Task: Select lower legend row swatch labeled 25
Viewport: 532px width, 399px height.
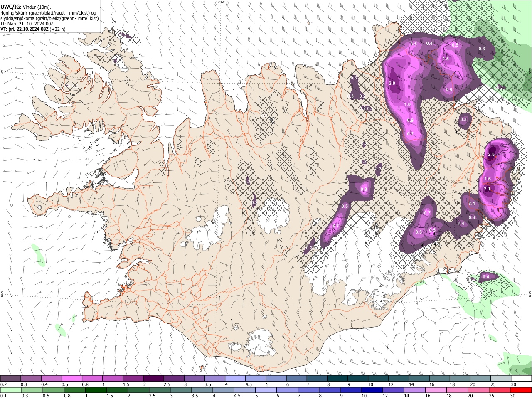Action: [500, 390]
